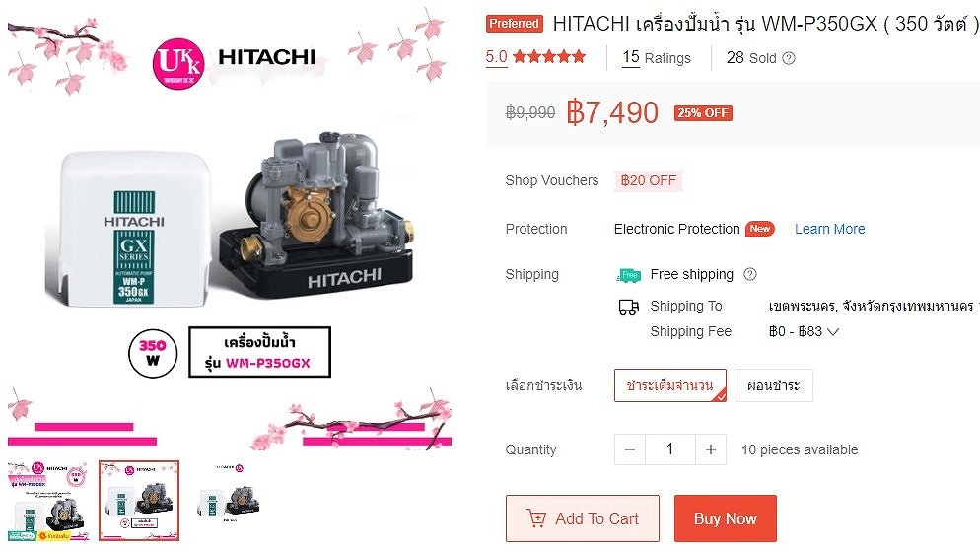Click the Buy Now button

(725, 518)
